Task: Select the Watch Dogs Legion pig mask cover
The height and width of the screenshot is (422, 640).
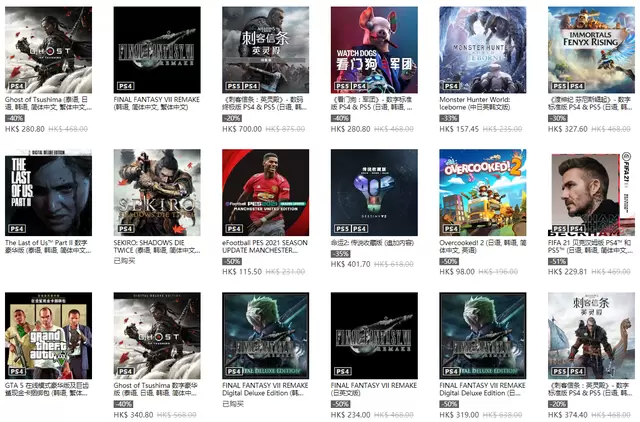Action: click(x=374, y=50)
